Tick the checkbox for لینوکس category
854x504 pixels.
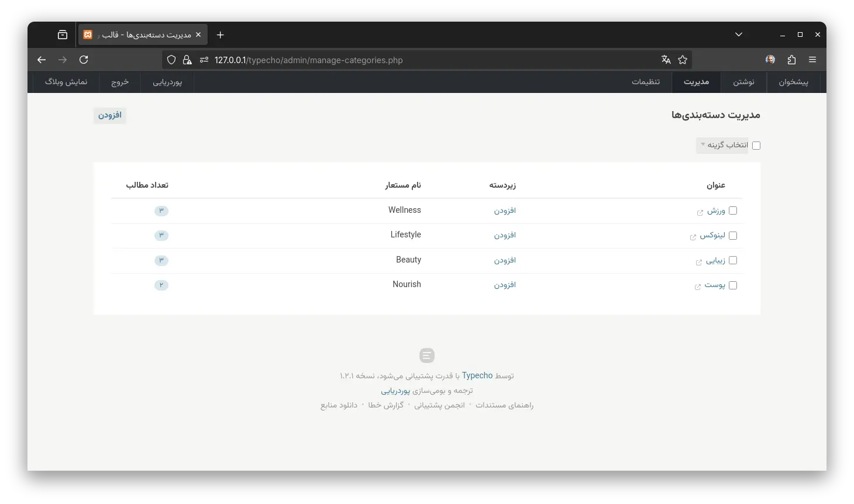click(x=733, y=236)
